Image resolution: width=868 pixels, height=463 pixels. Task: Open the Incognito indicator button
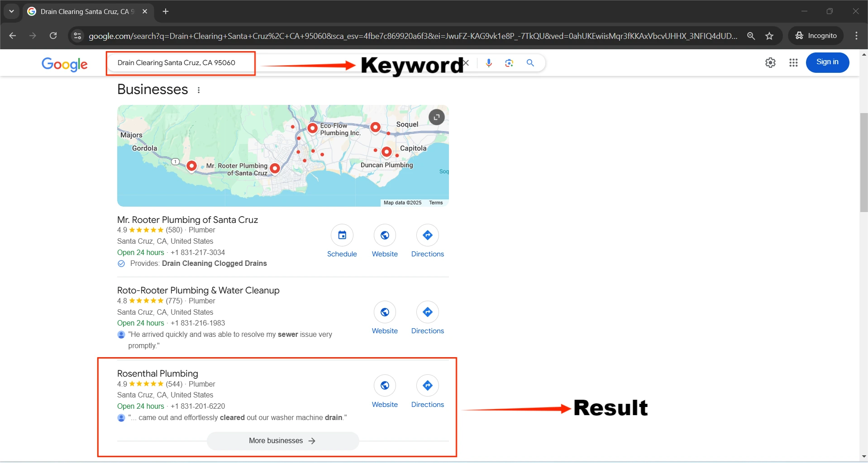[x=816, y=36]
